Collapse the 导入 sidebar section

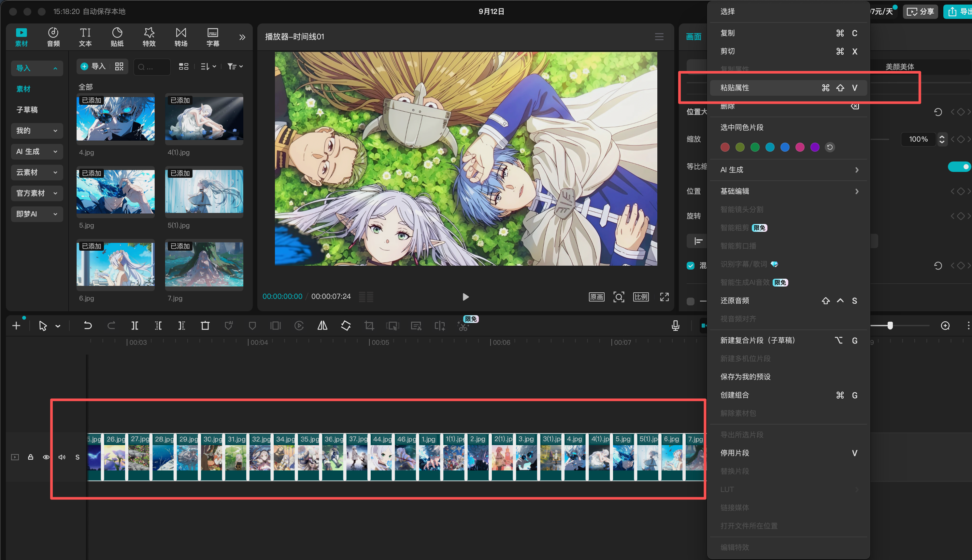pyautogui.click(x=37, y=68)
